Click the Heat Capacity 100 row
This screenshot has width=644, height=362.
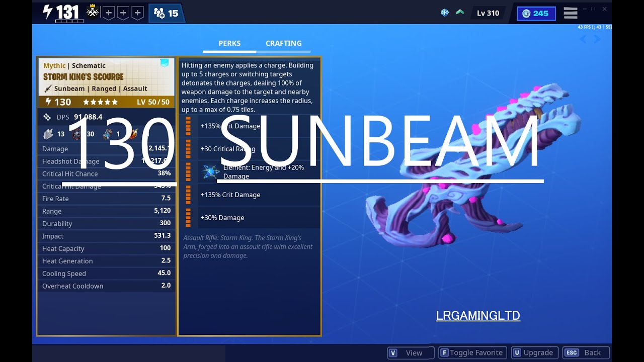pyautogui.click(x=107, y=248)
